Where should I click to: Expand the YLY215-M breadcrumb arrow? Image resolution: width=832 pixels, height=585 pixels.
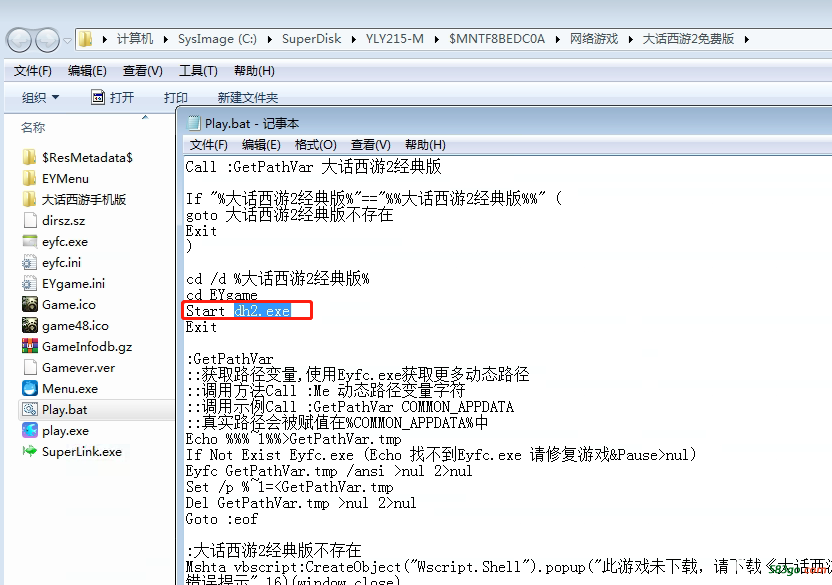(x=436, y=39)
